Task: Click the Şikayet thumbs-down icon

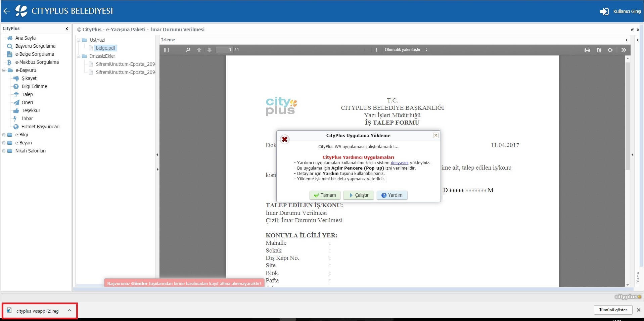Action: pos(16,78)
